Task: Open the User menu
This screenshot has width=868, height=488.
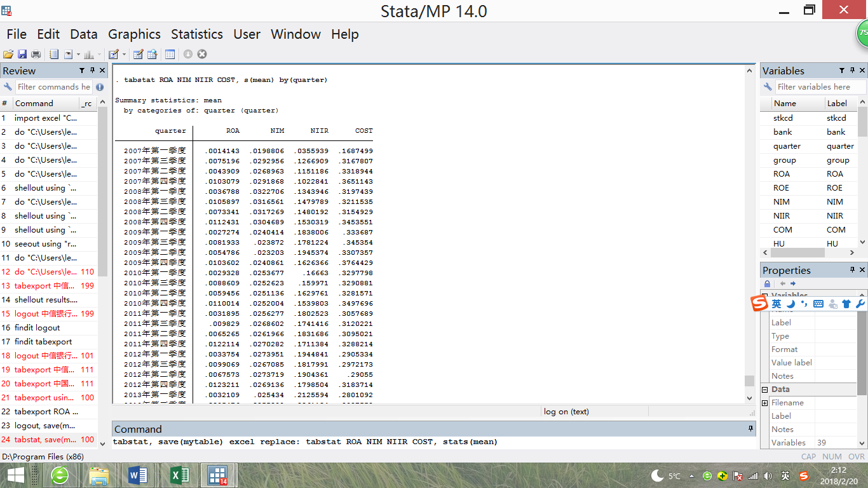Action: pyautogui.click(x=247, y=34)
